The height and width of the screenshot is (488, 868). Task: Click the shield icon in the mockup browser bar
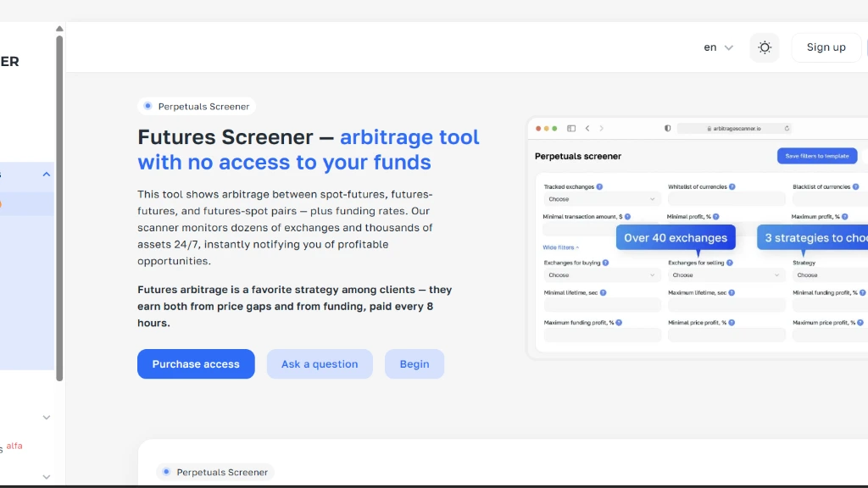click(x=668, y=129)
